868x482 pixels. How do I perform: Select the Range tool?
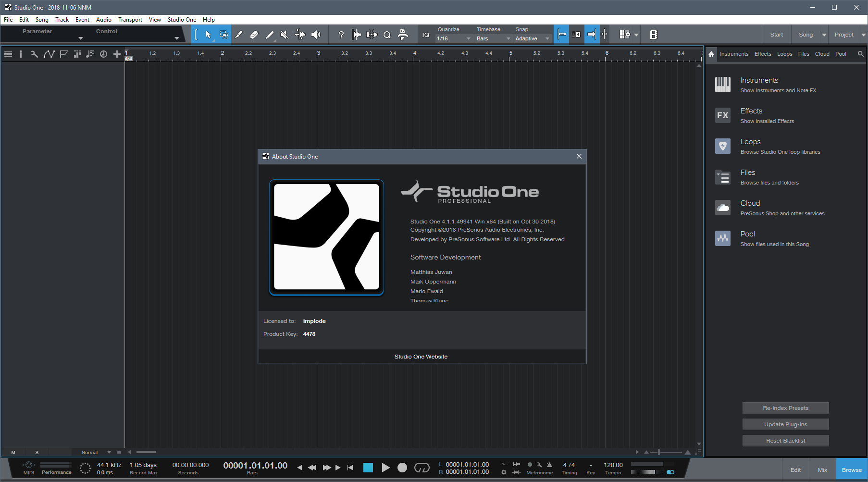(223, 35)
